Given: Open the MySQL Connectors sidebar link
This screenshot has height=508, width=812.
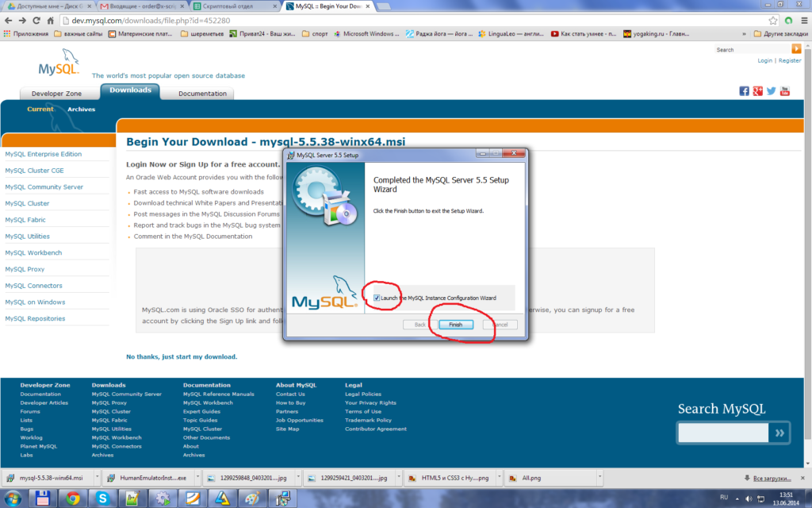Looking at the screenshot, I should pyautogui.click(x=33, y=286).
